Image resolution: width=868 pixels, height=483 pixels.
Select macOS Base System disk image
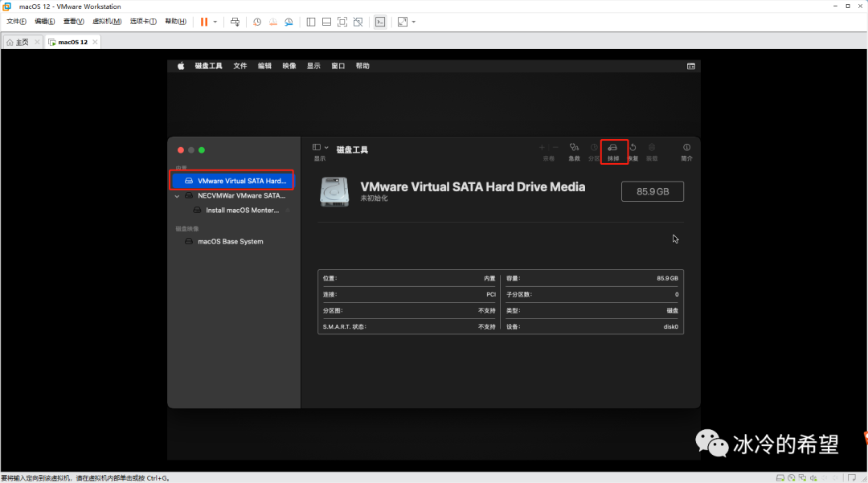(x=232, y=242)
